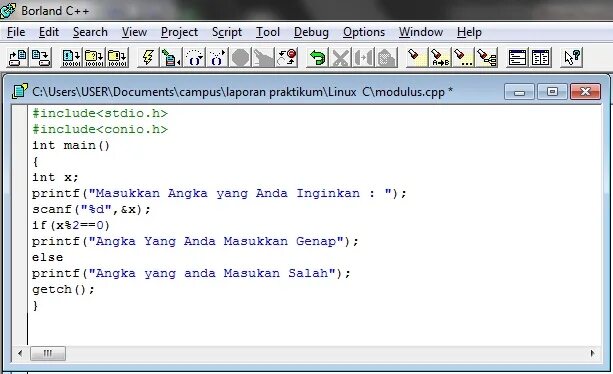Click the Browse symbols flashlight tree icon
Screen dimensions: 613x374
click(x=487, y=58)
